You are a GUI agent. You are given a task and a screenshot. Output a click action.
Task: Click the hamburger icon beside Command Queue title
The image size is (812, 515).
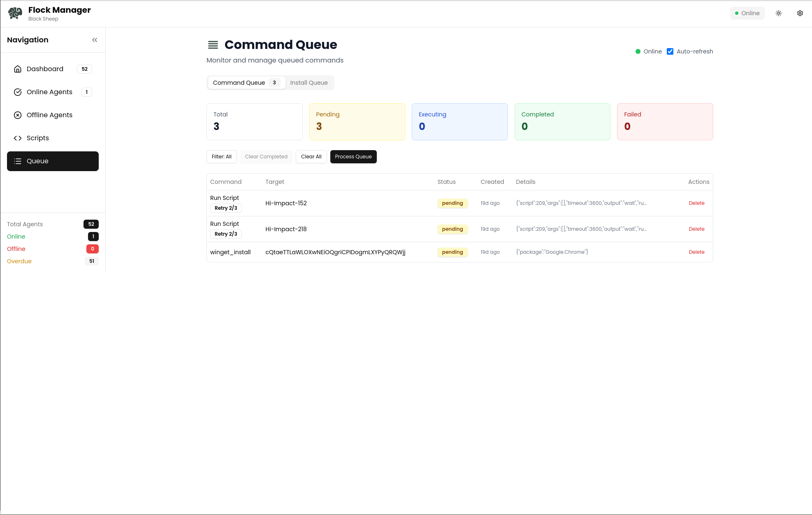(212, 45)
